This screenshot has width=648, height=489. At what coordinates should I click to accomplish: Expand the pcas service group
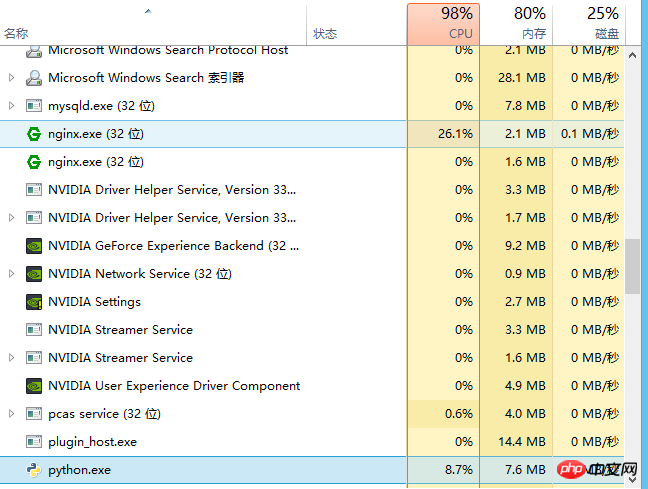11,413
